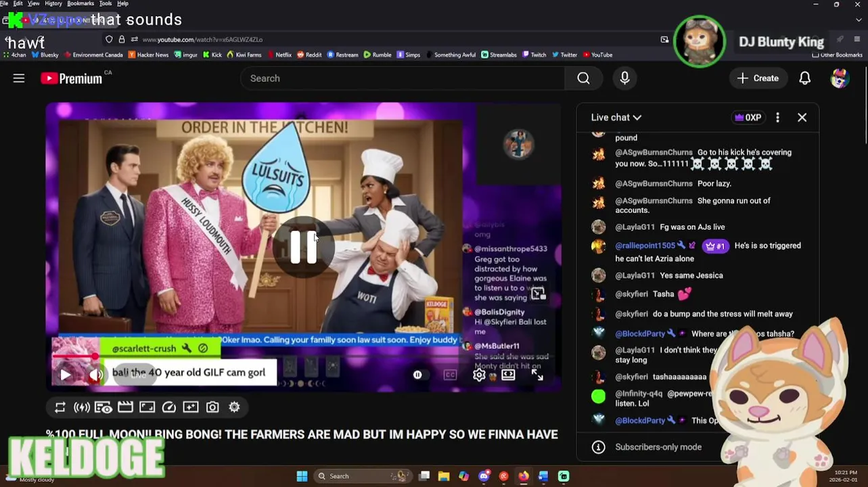Screen dimensions: 868x487
Task: Click the @ralliepoint1505 chat username
Action: point(645,246)
